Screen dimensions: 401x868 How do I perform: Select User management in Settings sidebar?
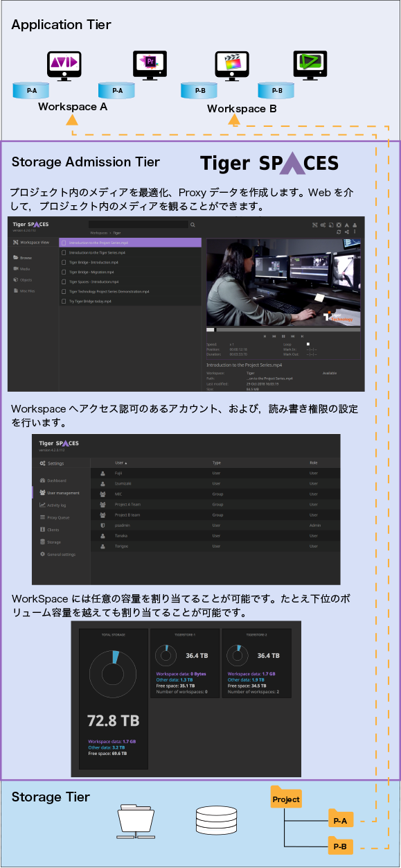tap(60, 493)
